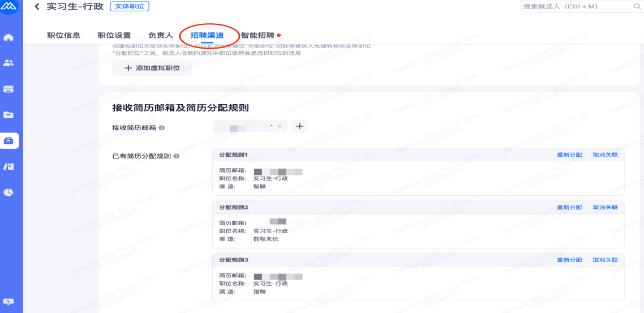644x313 pixels.
Task: Click the contact card icon in the sidebar
Action: [x=8, y=166]
